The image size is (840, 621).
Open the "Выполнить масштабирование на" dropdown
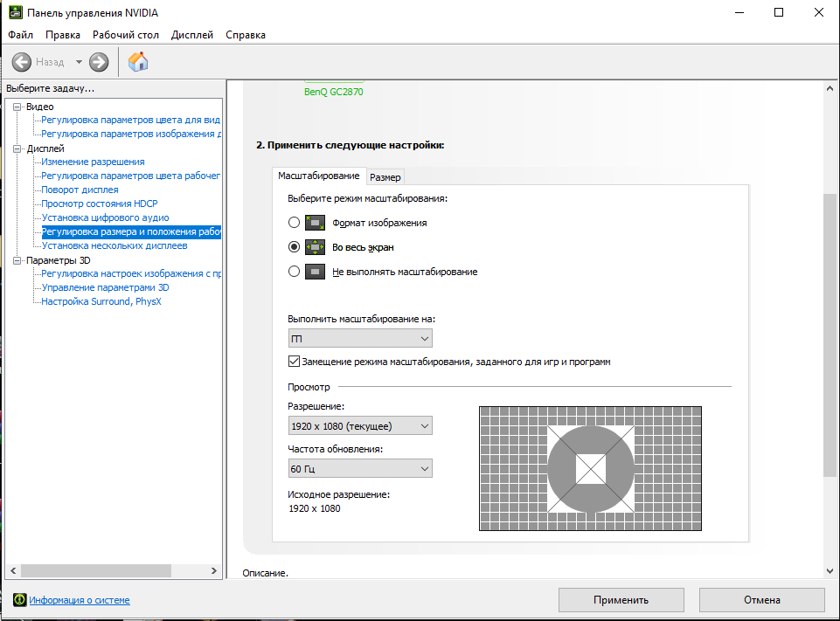(x=360, y=338)
